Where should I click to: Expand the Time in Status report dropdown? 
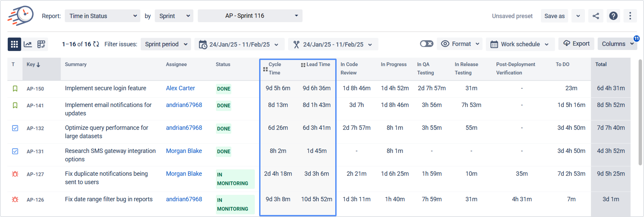point(102,16)
